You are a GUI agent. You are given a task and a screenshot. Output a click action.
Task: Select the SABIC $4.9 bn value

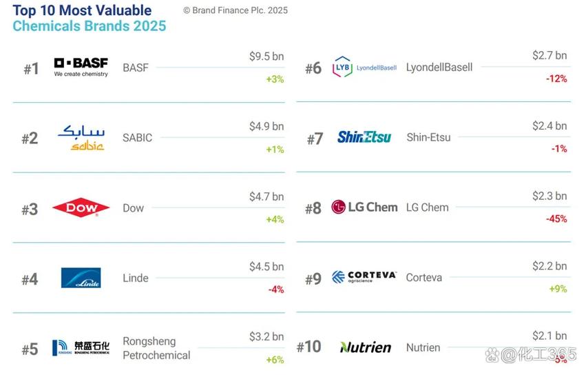tap(266, 126)
